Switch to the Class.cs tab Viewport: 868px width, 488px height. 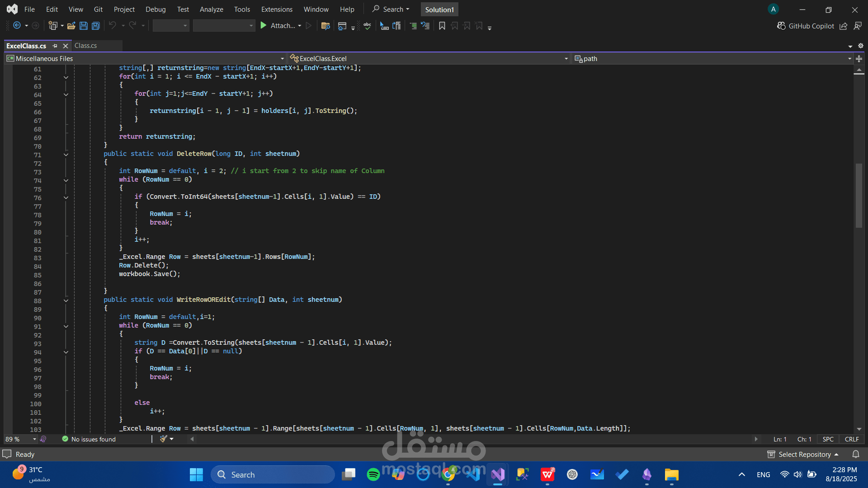pyautogui.click(x=86, y=46)
